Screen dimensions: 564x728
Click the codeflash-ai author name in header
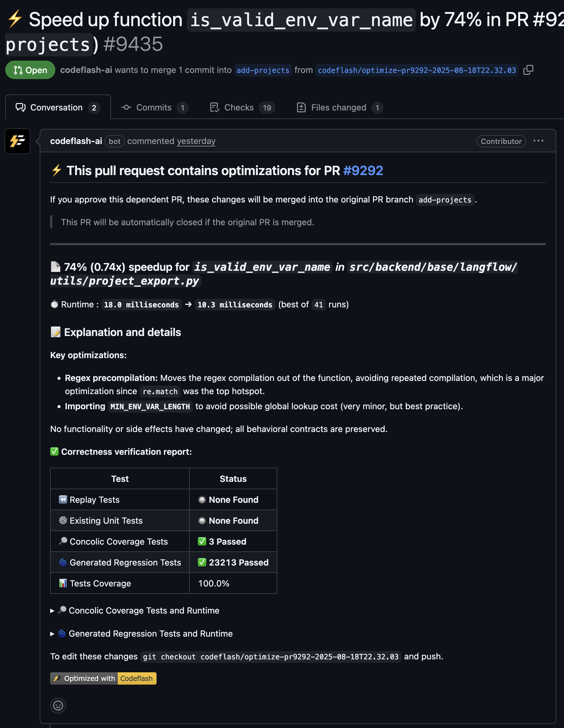pos(86,70)
